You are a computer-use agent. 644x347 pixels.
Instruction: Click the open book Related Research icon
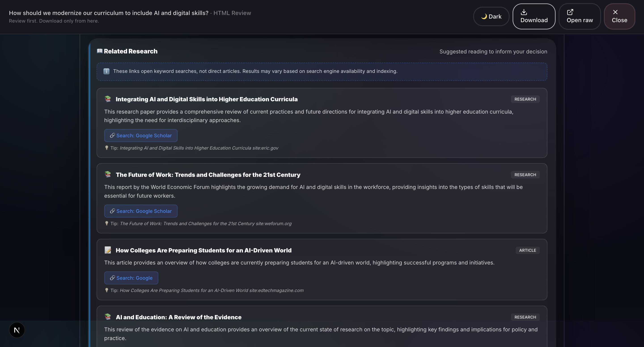point(100,51)
